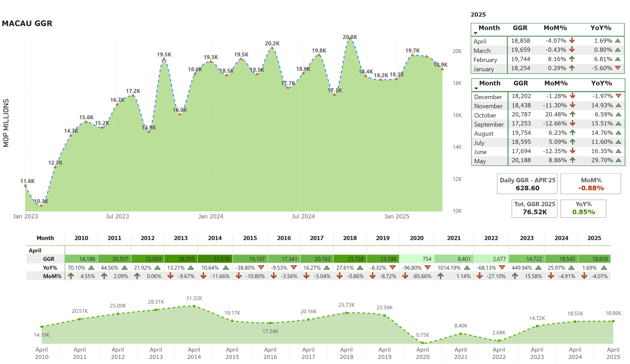Viewport: 630px width, 364px height.
Task: Click green up arrow beside 15.58% under 2023
Action: pos(515,276)
